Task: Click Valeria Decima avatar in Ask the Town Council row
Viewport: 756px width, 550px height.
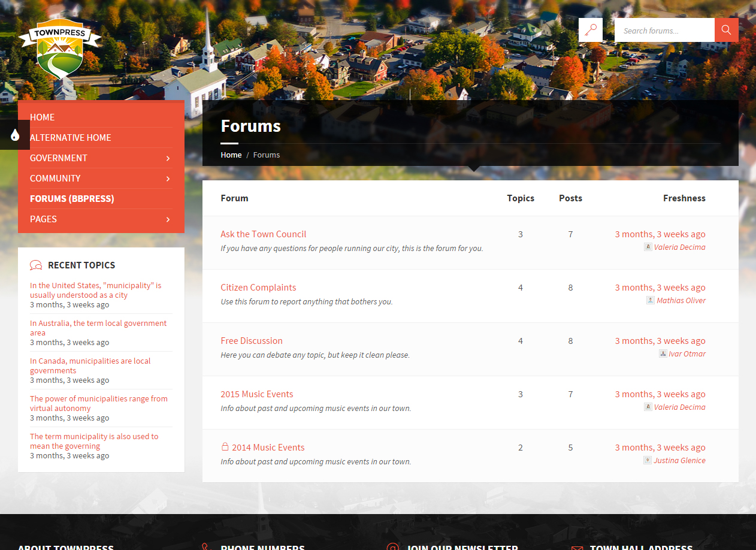Action: pos(648,247)
